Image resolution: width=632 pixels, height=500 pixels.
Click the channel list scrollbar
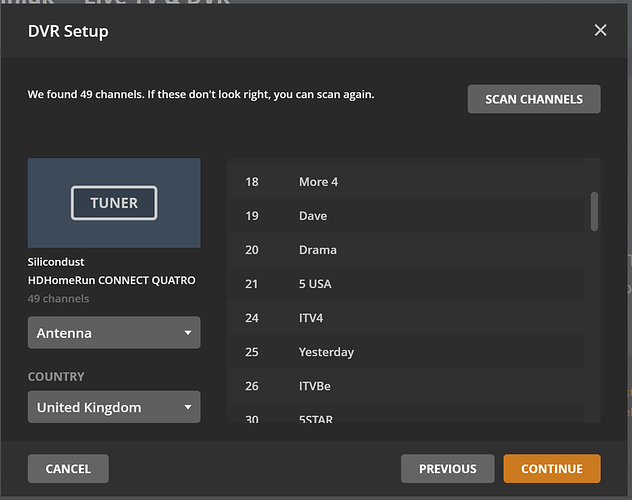click(595, 211)
